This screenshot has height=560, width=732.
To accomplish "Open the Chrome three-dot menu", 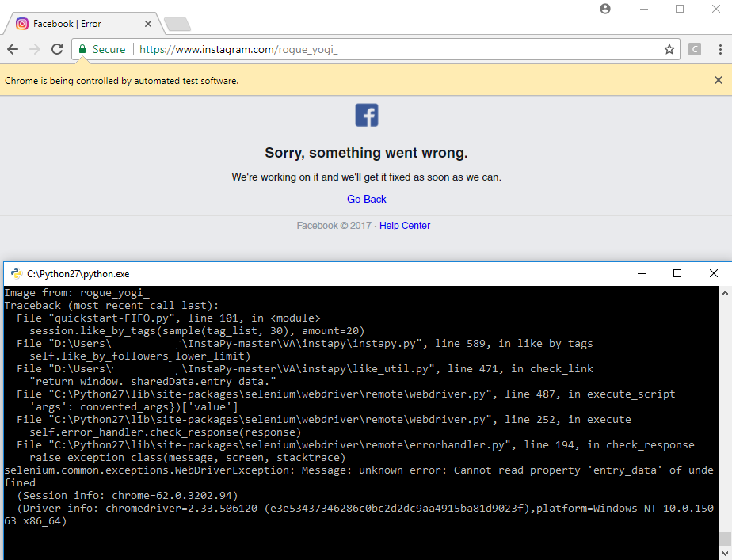I will coord(720,49).
